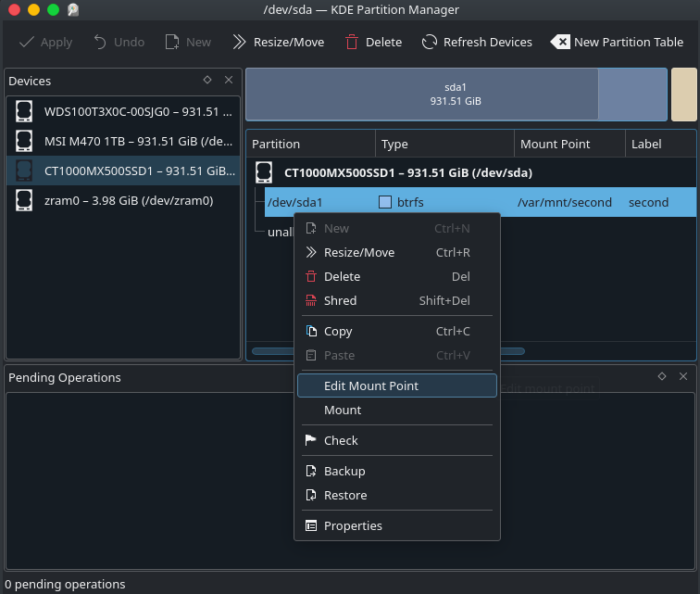Screen dimensions: 700x594
Task: Click the Refresh Devices toolbar button label
Action: [487, 42]
